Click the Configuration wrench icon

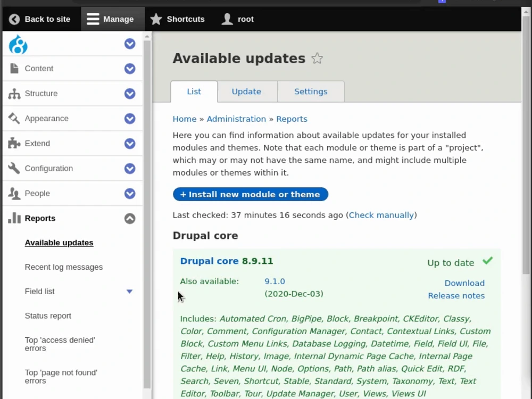click(x=14, y=168)
